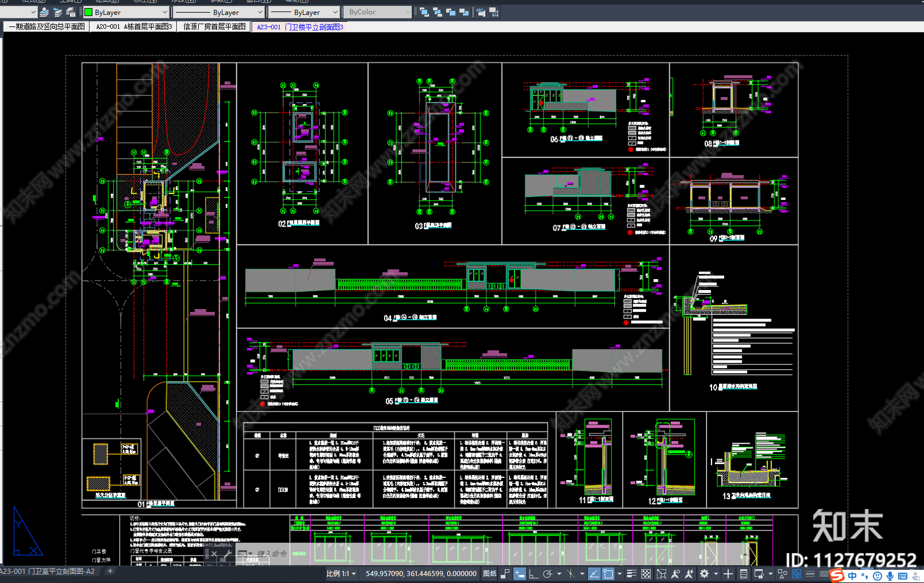This screenshot has width=924, height=583.
Task: Click the lineweight display icon
Action: [x=631, y=574]
